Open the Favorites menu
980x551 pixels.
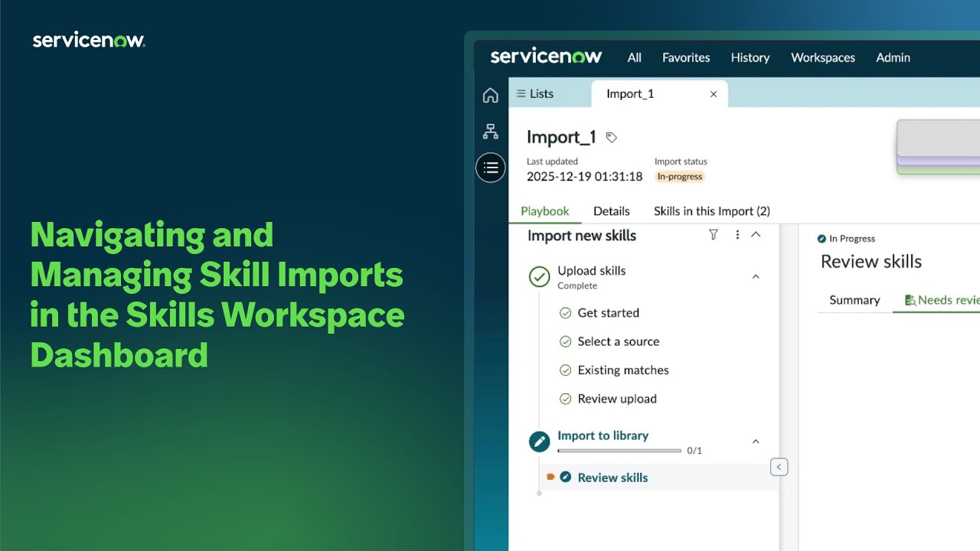click(x=686, y=57)
